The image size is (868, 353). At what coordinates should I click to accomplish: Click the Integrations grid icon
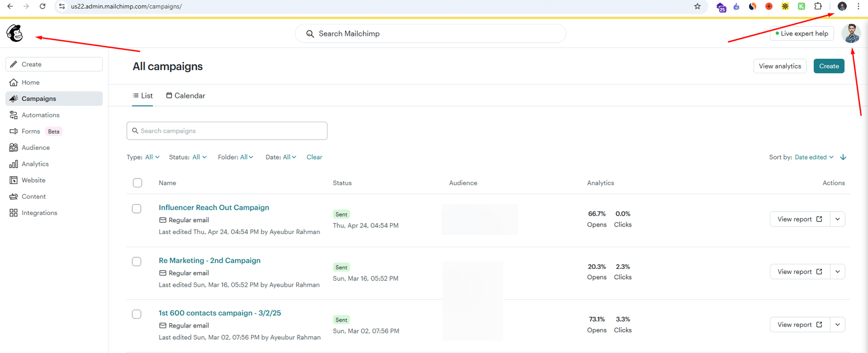click(14, 213)
